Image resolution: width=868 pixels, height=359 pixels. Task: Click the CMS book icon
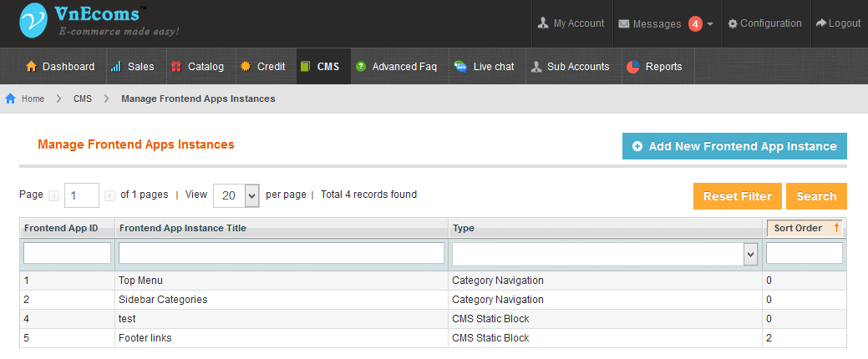tap(306, 67)
